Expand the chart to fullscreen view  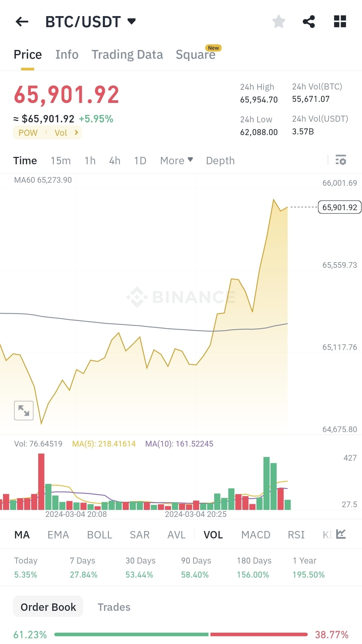click(x=23, y=410)
